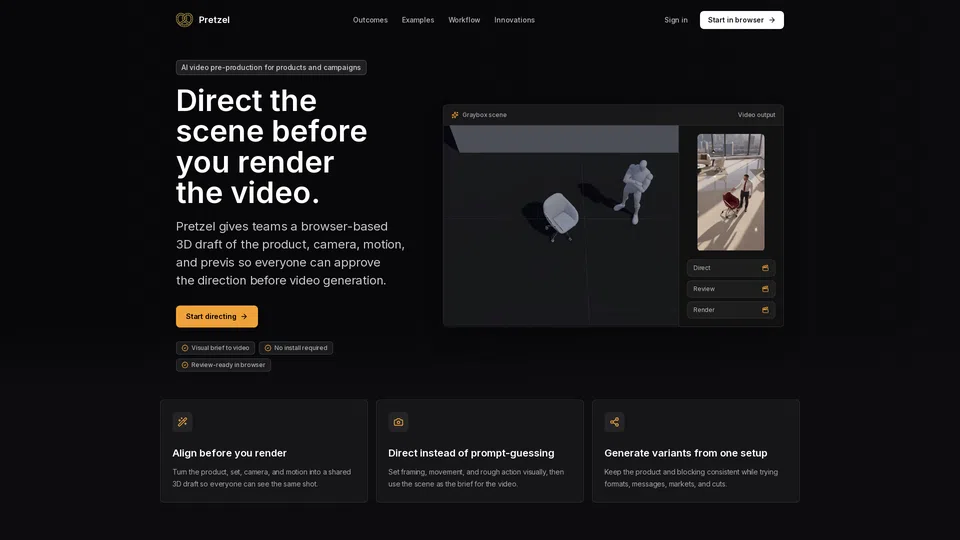The image size is (960, 540).
Task: Click the Visual brief to video tag
Action: click(216, 348)
